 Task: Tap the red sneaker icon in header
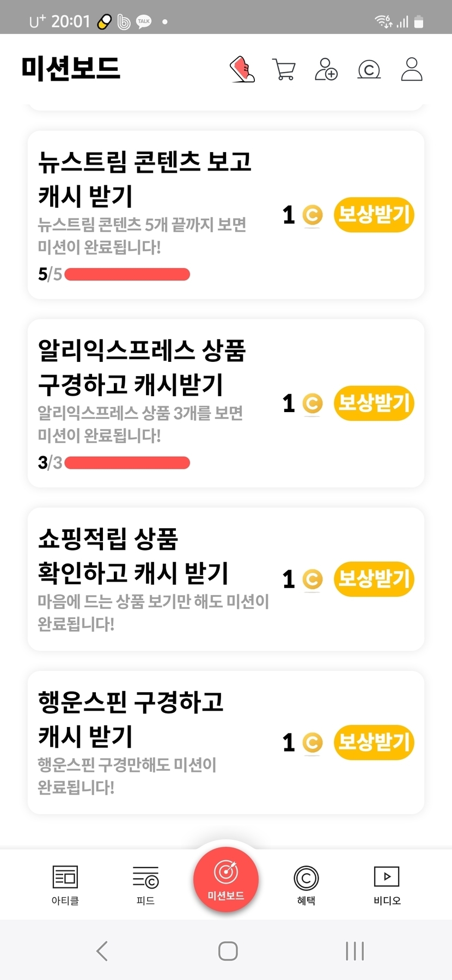(x=242, y=69)
